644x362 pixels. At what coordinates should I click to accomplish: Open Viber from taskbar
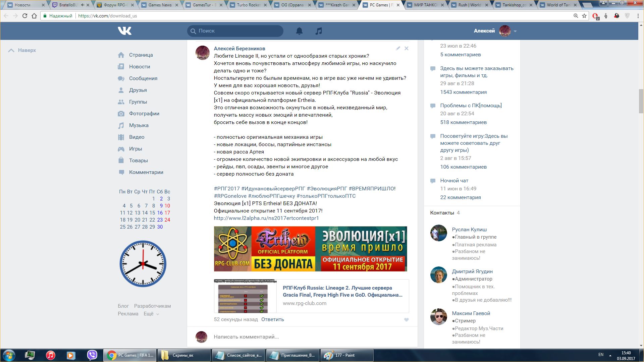(92, 355)
